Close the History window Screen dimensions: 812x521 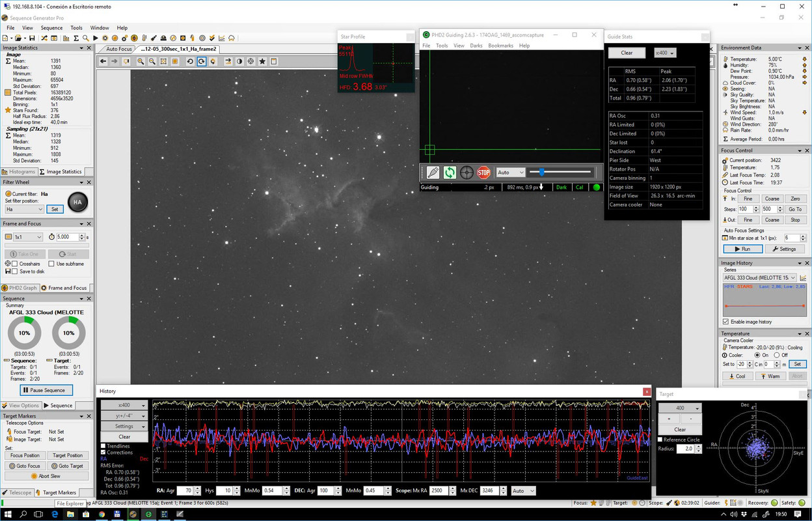(647, 391)
